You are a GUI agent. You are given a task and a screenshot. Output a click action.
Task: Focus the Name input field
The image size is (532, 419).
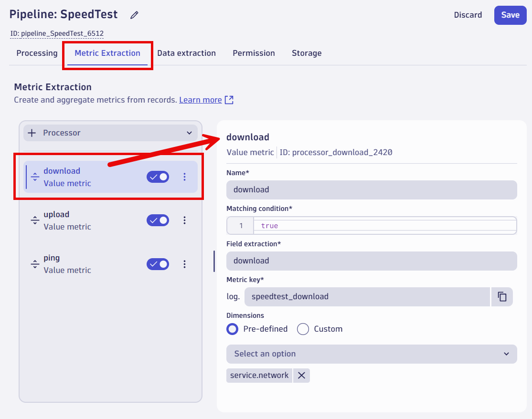[372, 190]
